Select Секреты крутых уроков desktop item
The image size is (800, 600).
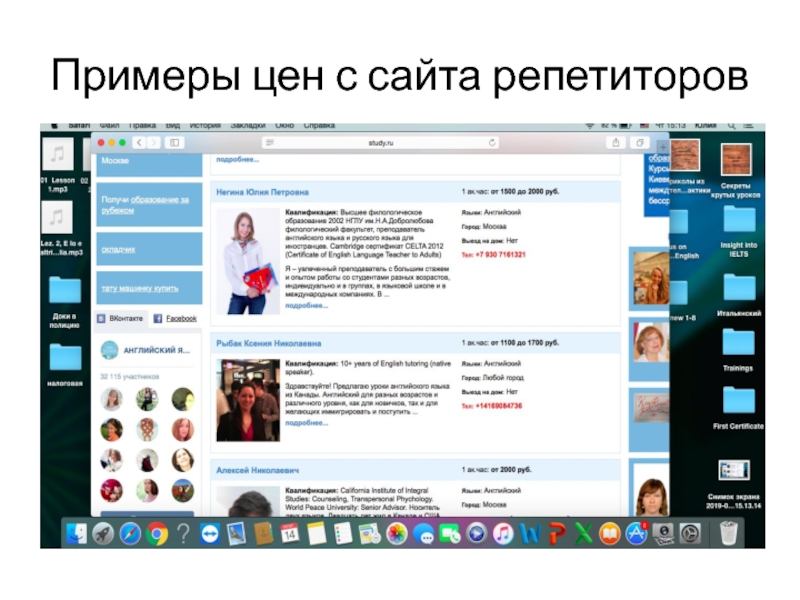pyautogui.click(x=736, y=171)
